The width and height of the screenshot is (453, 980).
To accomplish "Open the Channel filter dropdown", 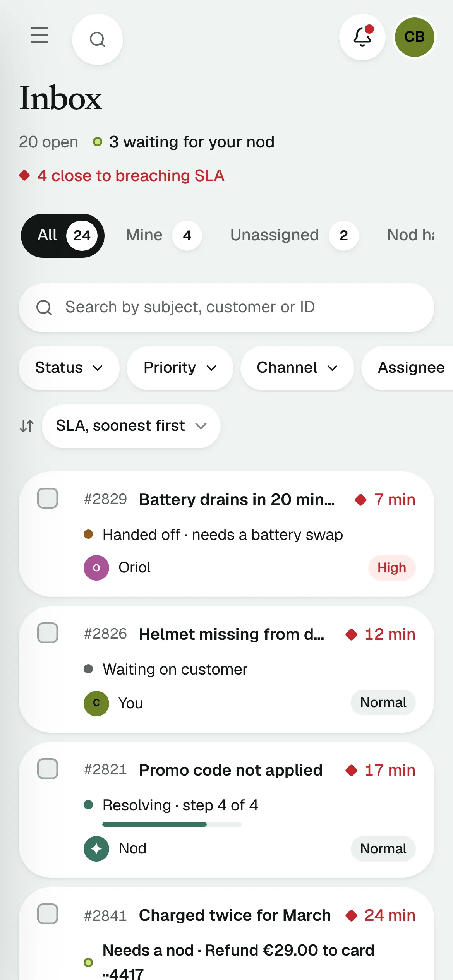I will pyautogui.click(x=297, y=368).
